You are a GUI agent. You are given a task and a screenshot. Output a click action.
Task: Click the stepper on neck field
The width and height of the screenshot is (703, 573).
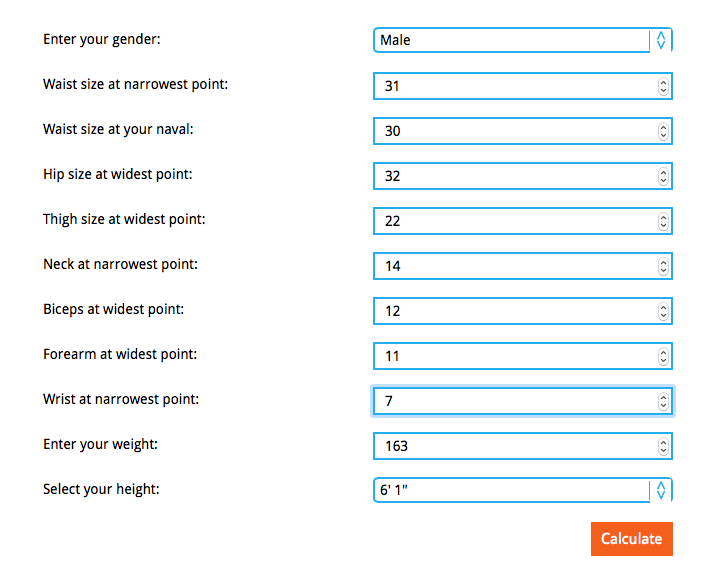pos(662,266)
